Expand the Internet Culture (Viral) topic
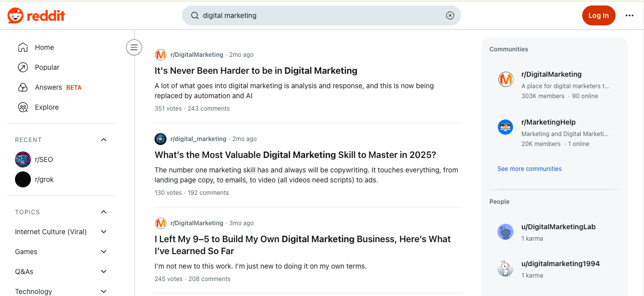644x296 pixels. pos(103,231)
